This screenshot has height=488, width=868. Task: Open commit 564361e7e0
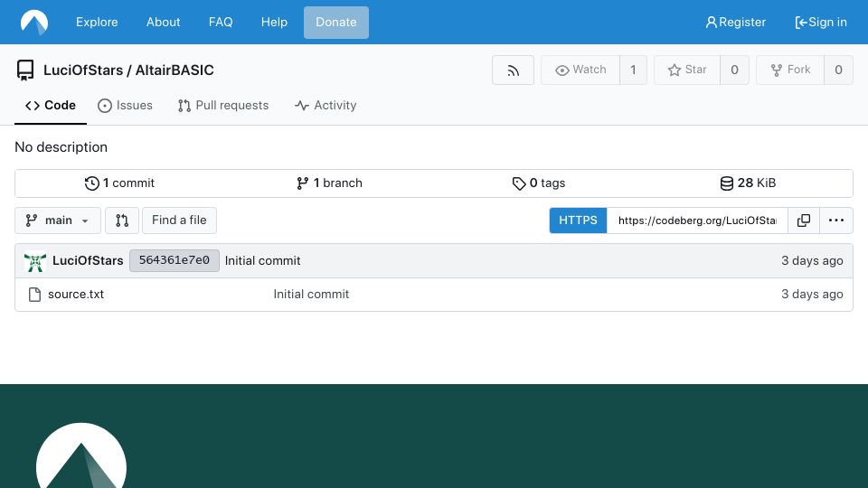pos(175,260)
